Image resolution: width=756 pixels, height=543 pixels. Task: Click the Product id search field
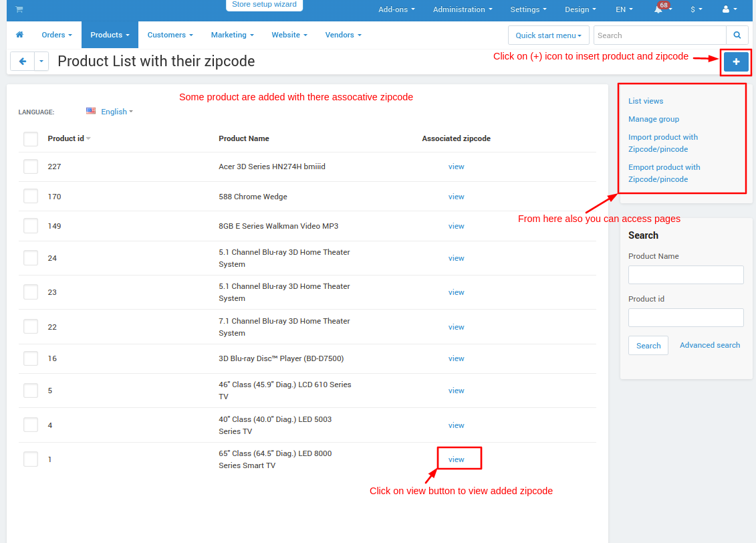[686, 318]
